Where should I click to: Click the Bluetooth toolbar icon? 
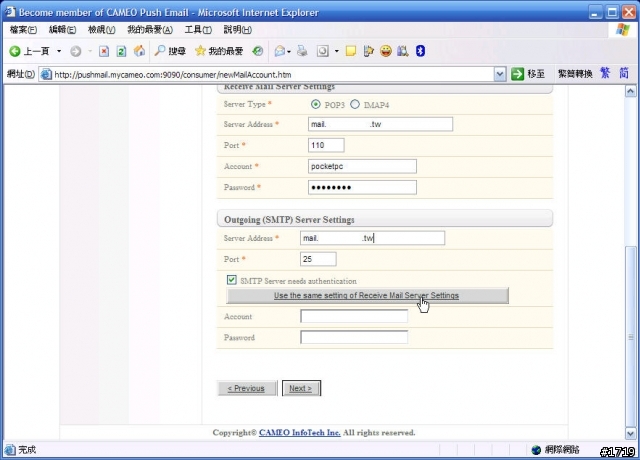coord(420,51)
